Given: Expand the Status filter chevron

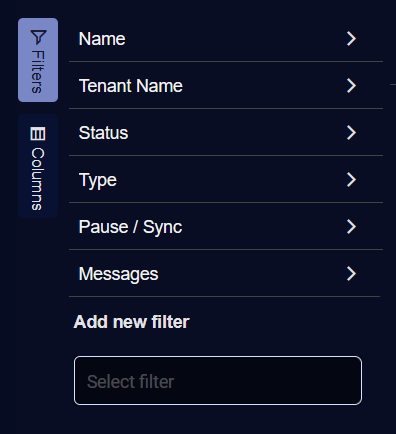Looking at the screenshot, I should click(x=351, y=133).
